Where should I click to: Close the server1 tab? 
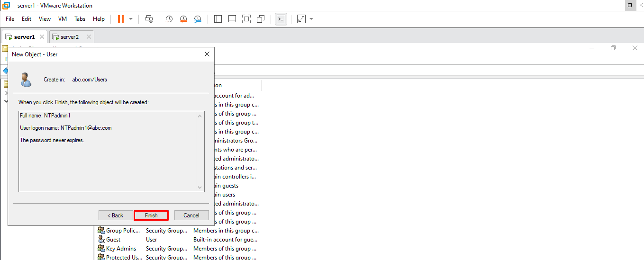pyautogui.click(x=42, y=37)
